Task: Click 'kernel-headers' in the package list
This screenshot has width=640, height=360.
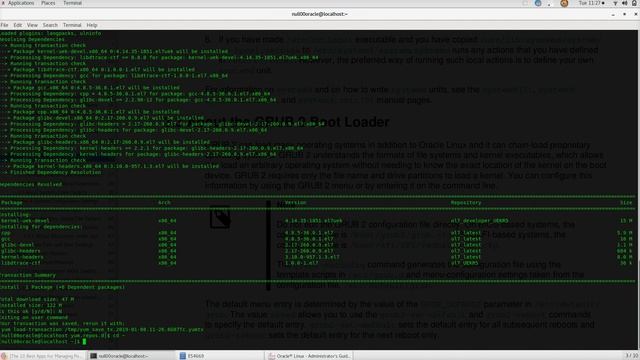Action: 22,257
